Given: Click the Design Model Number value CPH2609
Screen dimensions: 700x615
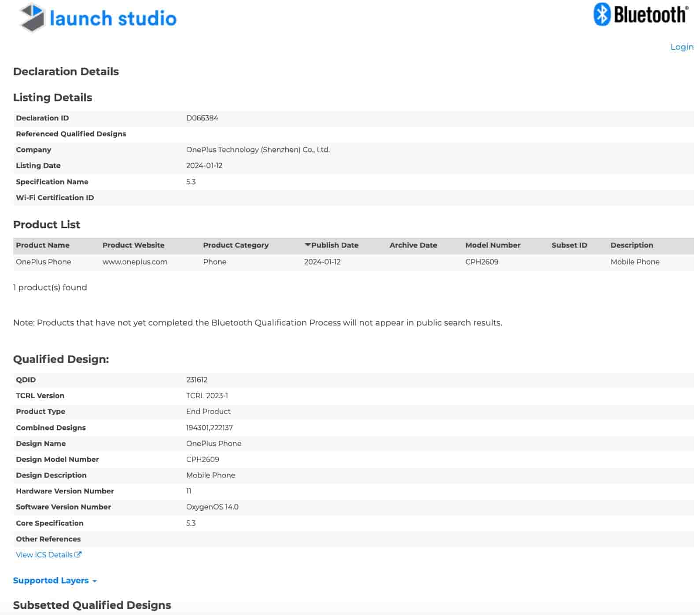Looking at the screenshot, I should [203, 459].
